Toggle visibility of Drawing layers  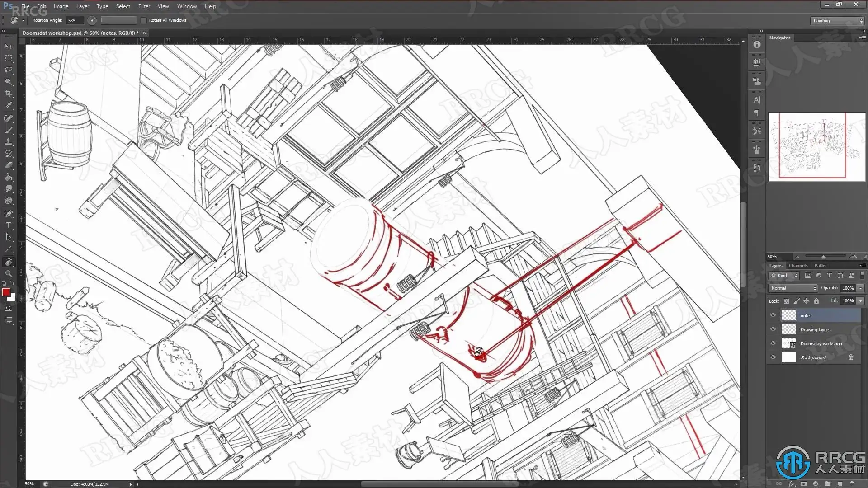tap(773, 329)
